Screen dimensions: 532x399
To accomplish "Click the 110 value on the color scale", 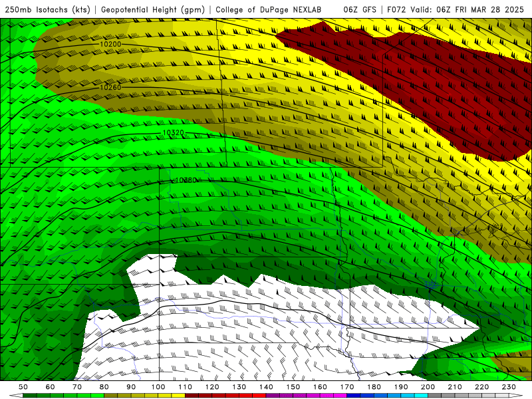I will pyautogui.click(x=186, y=387).
